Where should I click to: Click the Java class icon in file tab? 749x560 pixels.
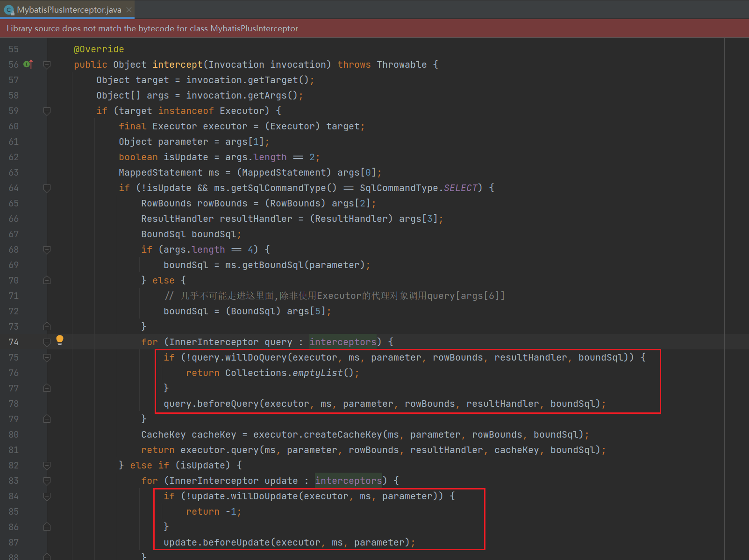coord(9,10)
